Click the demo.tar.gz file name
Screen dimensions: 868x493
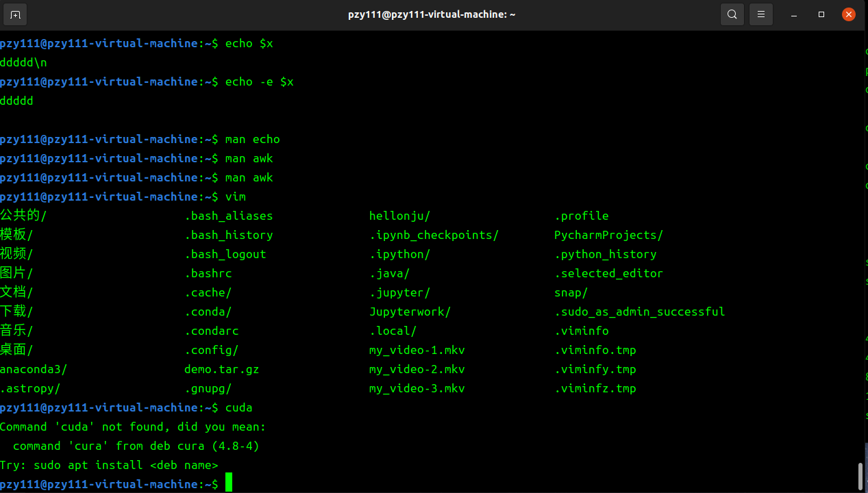point(221,369)
